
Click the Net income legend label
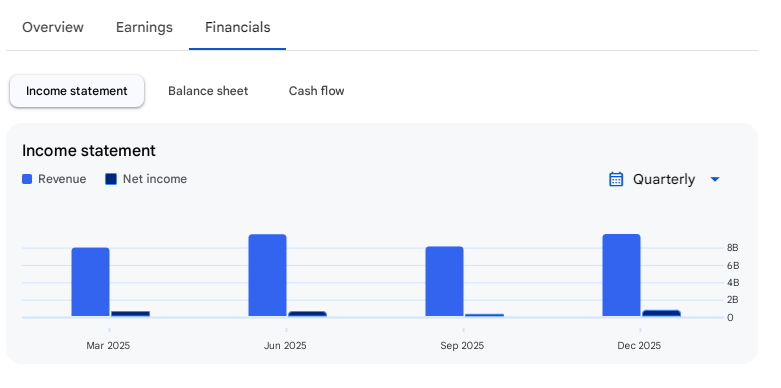pos(155,179)
